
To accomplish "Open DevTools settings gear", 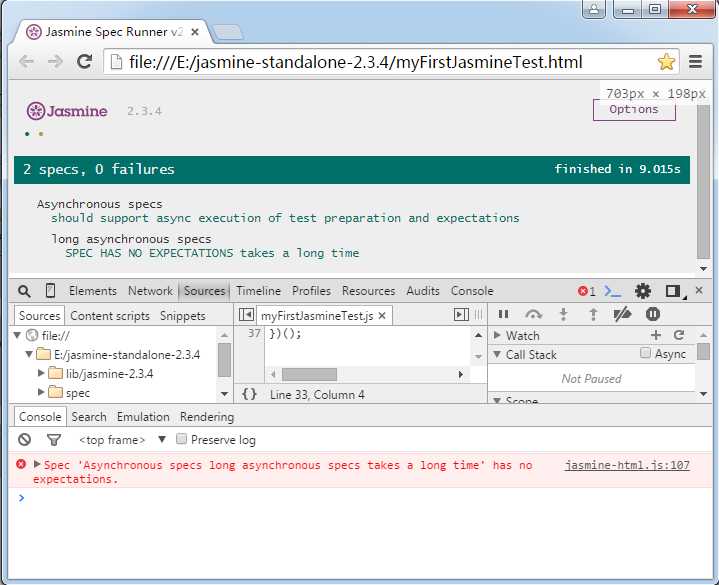I will click(x=643, y=291).
